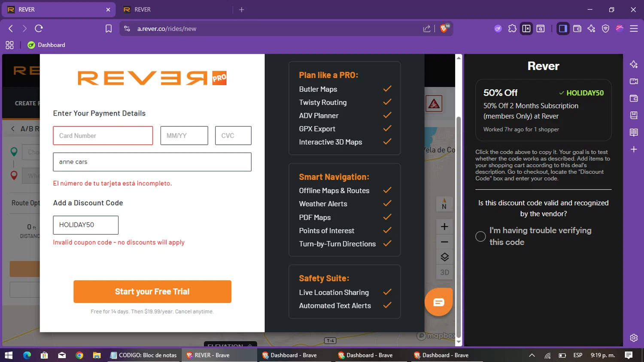644x362 pixels.
Task: Click the cardholder name field 'anne cars'
Action: [152, 162]
